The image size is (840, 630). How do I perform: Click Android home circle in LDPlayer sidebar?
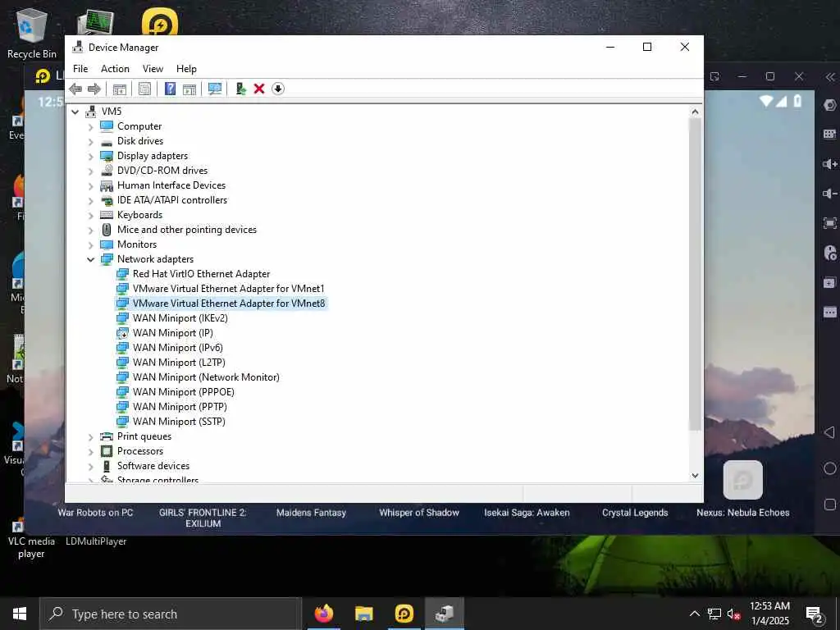tap(830, 468)
